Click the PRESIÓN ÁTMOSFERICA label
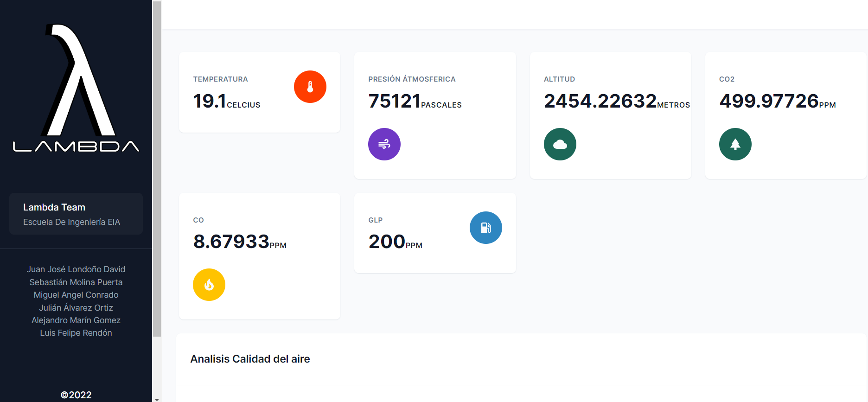The width and height of the screenshot is (868, 402). (x=412, y=79)
